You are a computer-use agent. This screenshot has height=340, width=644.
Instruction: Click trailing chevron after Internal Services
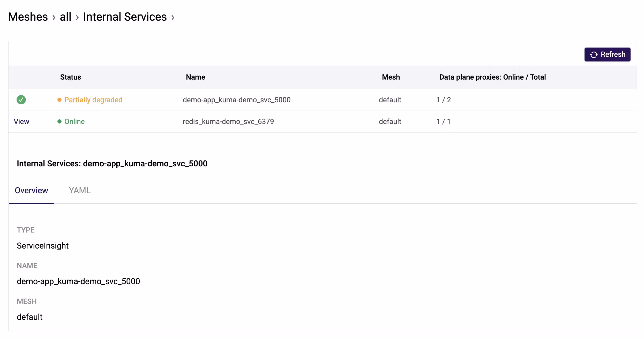pos(173,18)
